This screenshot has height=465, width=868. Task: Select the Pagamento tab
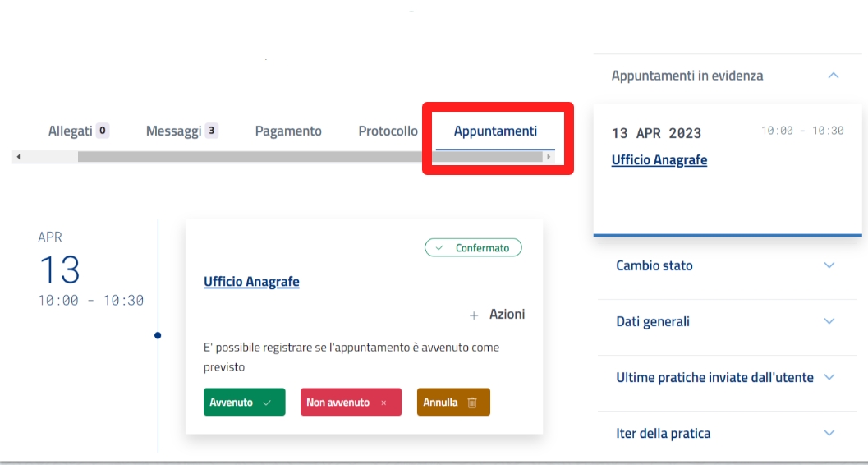[x=288, y=131]
